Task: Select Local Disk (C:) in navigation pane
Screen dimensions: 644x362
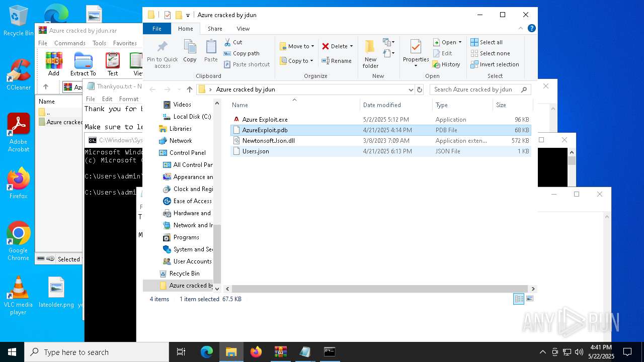Action: coord(187,117)
